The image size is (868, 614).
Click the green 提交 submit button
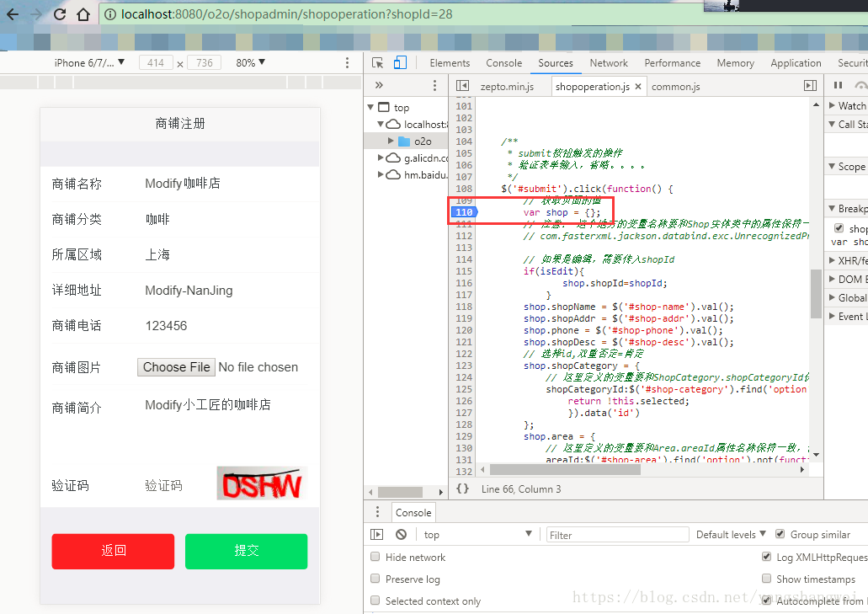(246, 551)
